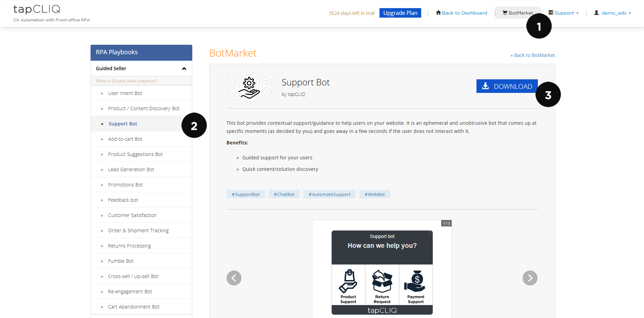
Task: Select Promotions Bot
Action: click(141, 185)
